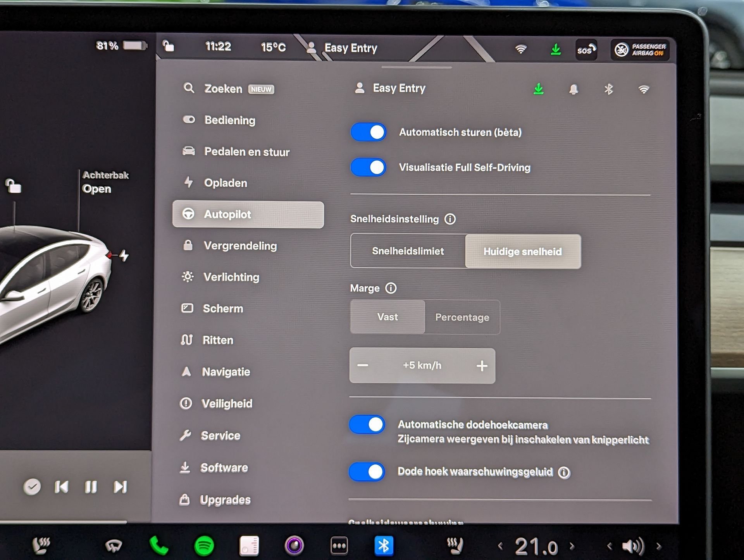Decrease the audio volume
This screenshot has width=744, height=560.
(610, 546)
